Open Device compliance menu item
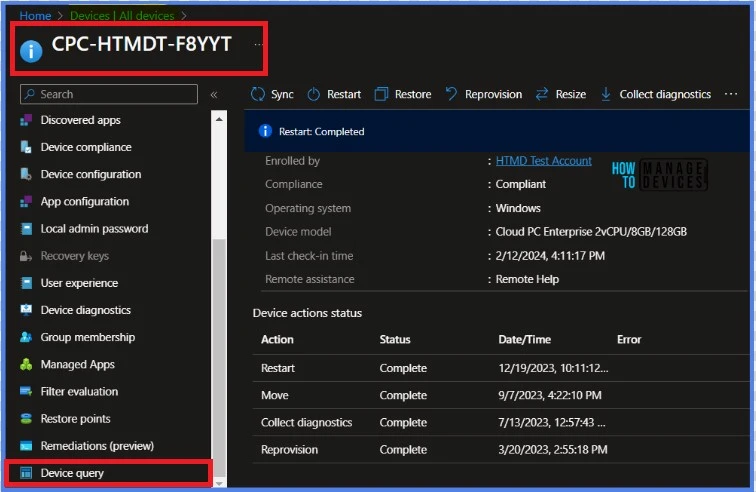 pyautogui.click(x=86, y=147)
